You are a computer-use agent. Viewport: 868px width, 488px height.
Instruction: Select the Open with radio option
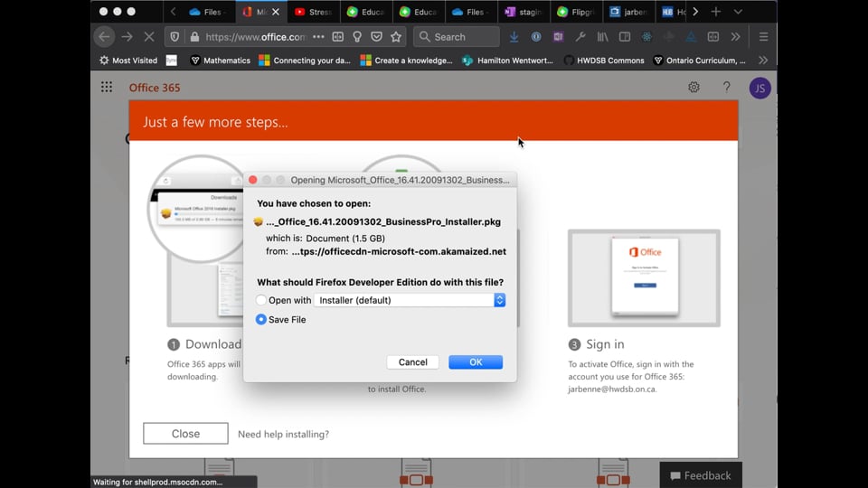pyautogui.click(x=260, y=300)
